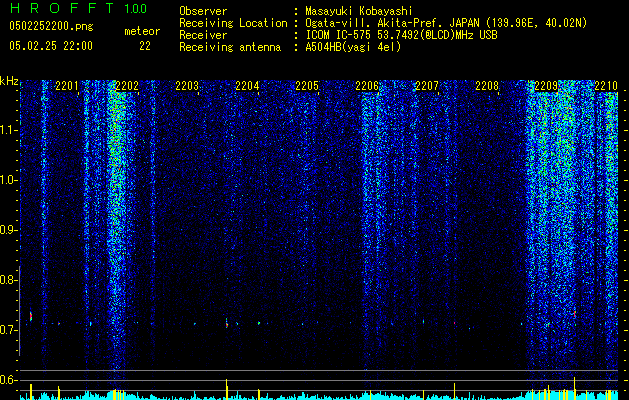Click the 2201 time marker
629x400 pixels.
pyautogui.click(x=67, y=86)
